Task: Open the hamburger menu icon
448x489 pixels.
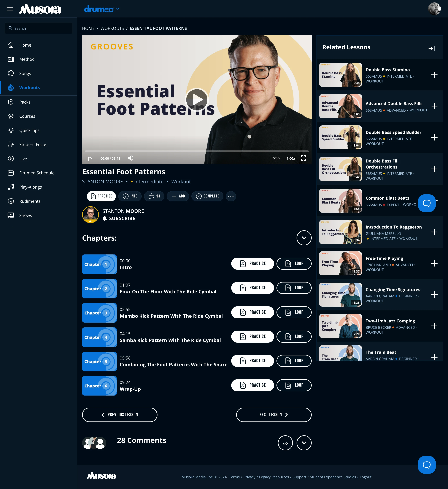Action: pos(10,9)
